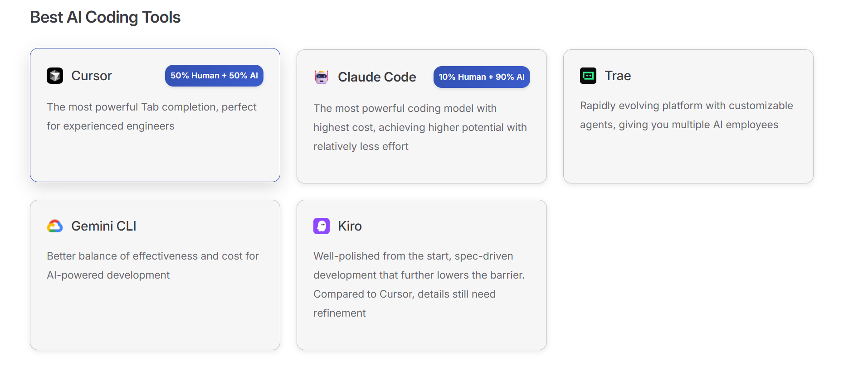Image resolution: width=868 pixels, height=371 pixels.
Task: Click the Cursor card description text
Action: click(x=151, y=116)
